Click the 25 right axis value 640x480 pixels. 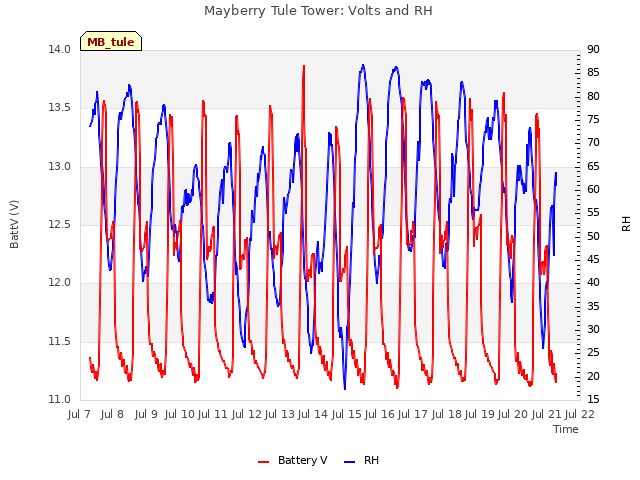tap(593, 353)
